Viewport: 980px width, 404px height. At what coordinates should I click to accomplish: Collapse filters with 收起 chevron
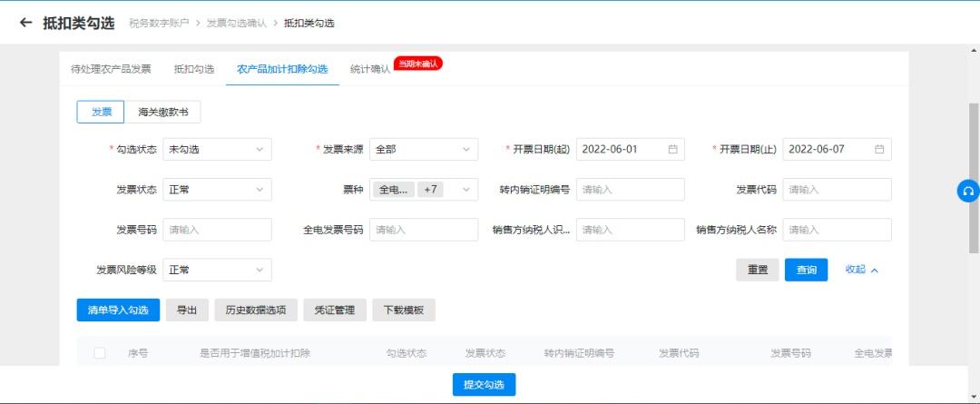point(861,270)
